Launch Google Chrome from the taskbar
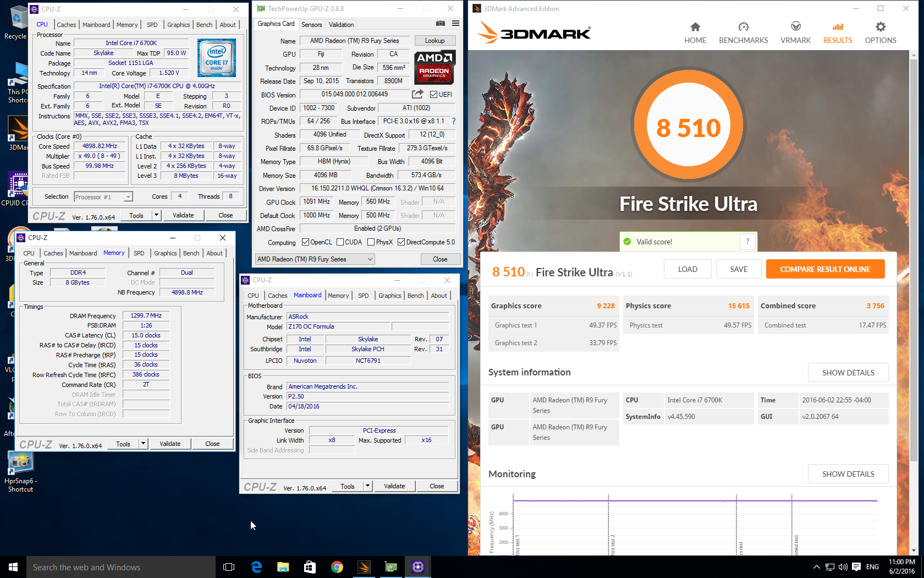Viewport: 924px width, 578px height. tap(337, 567)
